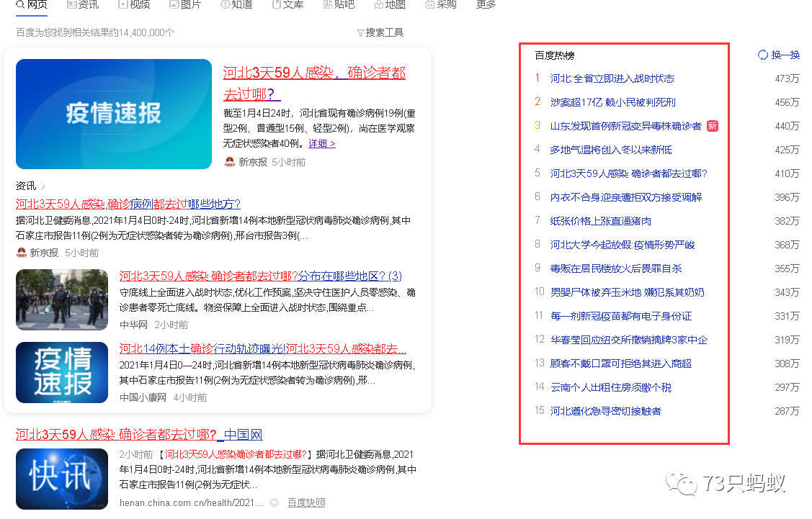
Task: Open 搜索工具 filter options
Action: pos(380,32)
